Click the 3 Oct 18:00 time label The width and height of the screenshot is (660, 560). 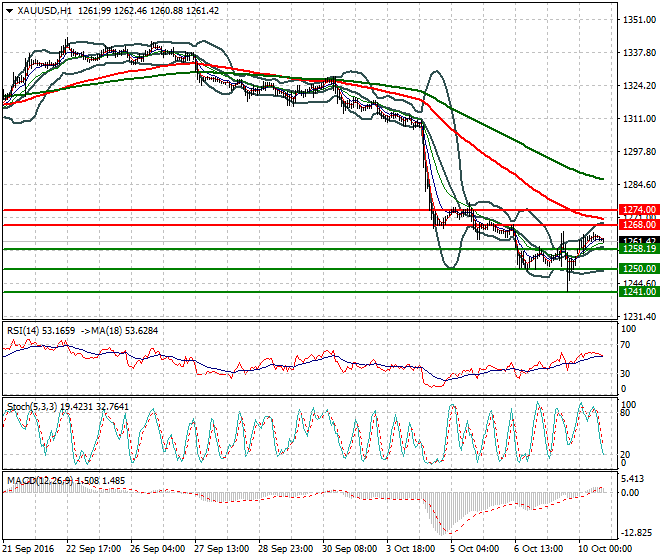tap(410, 549)
